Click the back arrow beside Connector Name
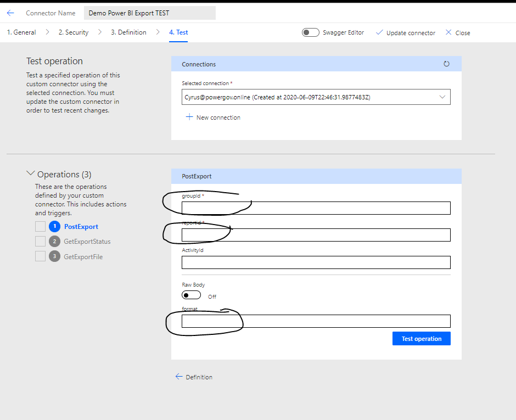The image size is (516, 420). pyautogui.click(x=10, y=13)
